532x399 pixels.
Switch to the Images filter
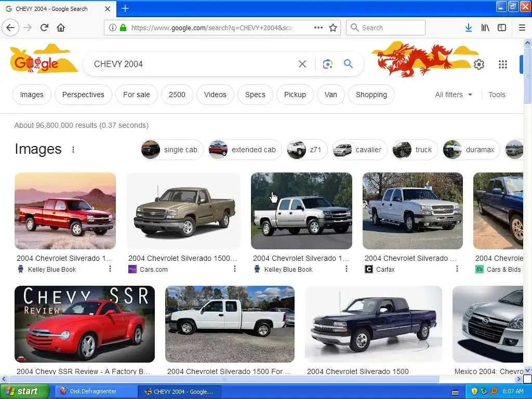pyautogui.click(x=32, y=95)
